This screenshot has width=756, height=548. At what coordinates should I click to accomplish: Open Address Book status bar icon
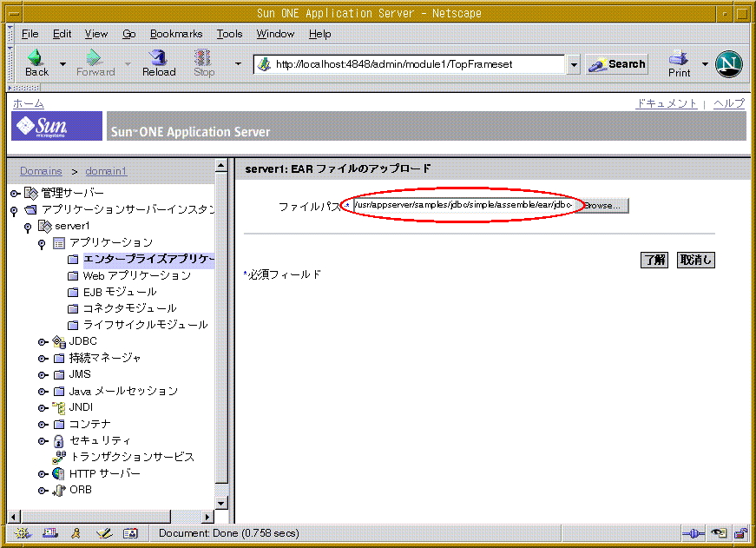click(x=130, y=533)
